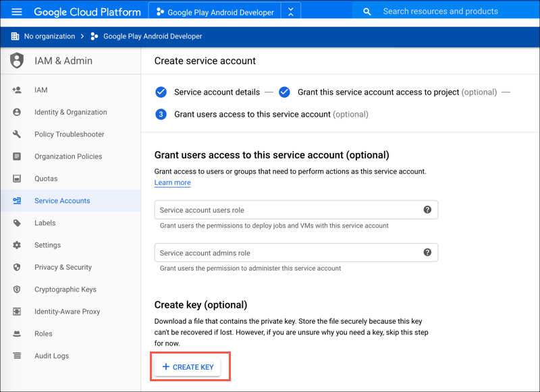Click the Create Key button
This screenshot has width=540, height=392.
pyautogui.click(x=188, y=367)
